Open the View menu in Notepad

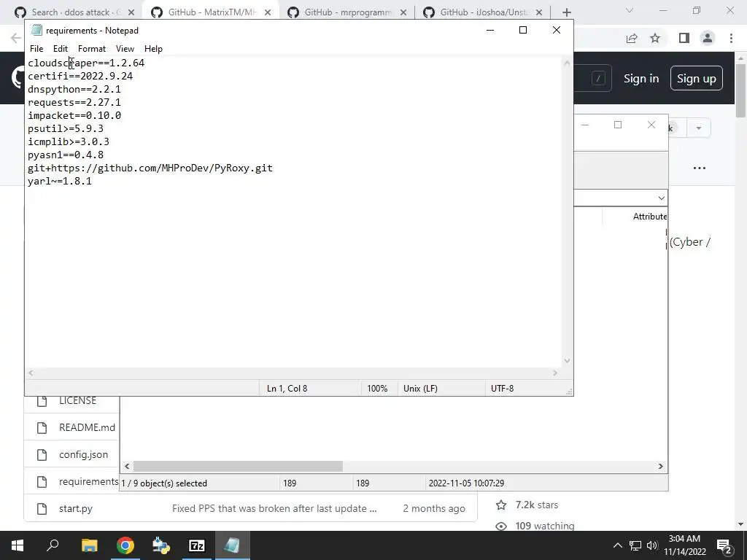[x=125, y=49]
